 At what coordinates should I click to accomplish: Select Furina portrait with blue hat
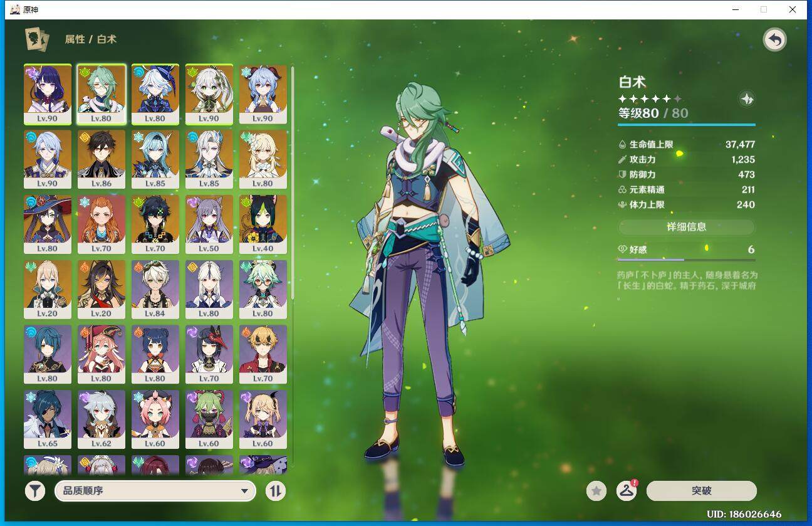pos(155,95)
